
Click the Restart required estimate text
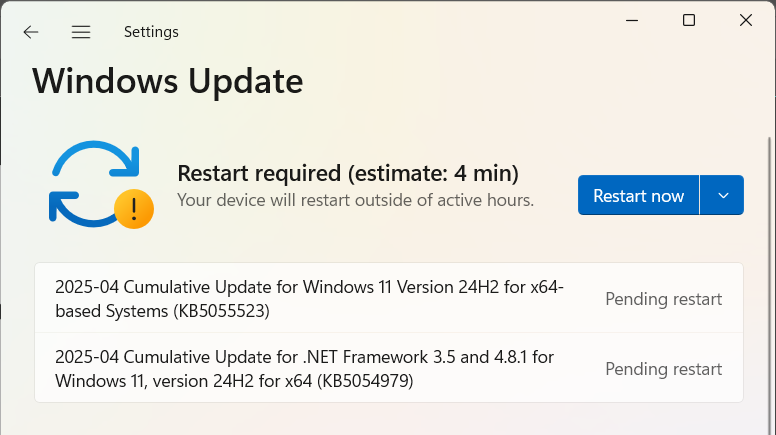click(348, 173)
